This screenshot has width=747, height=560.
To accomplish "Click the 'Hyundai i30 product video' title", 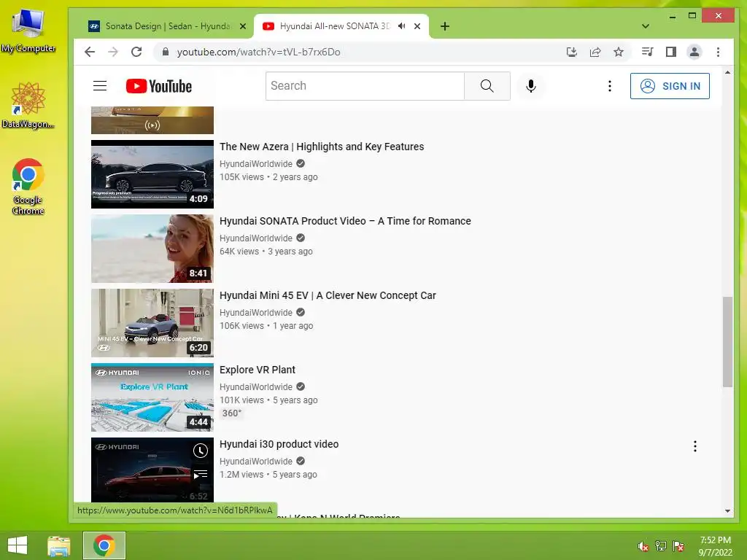I will point(279,444).
